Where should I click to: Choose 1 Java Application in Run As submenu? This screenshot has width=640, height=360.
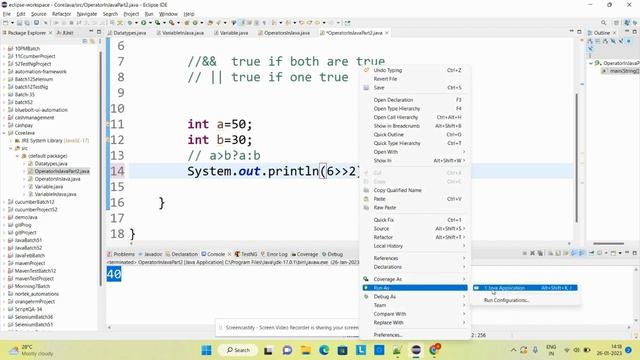525,288
